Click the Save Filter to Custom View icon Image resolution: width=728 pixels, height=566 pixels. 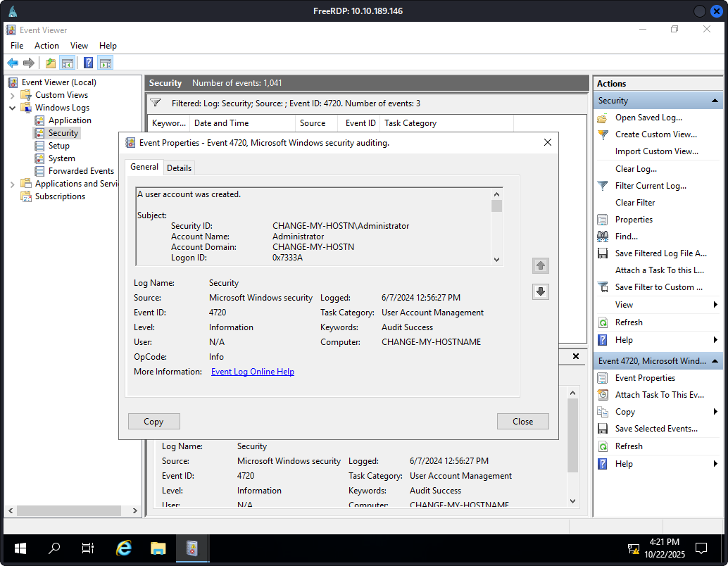click(602, 287)
